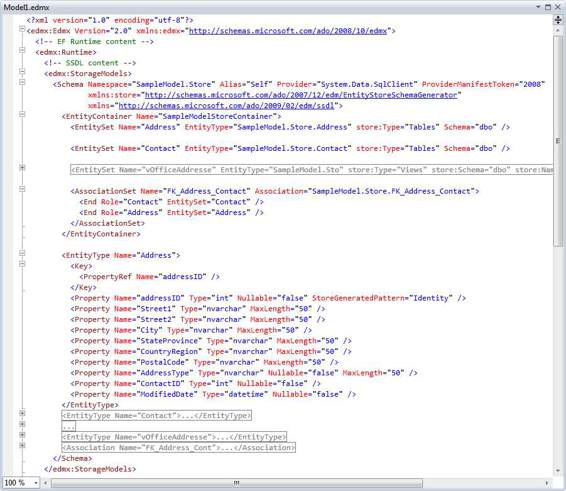The height and width of the screenshot is (491, 566).
Task: Open the edmx namespace URL link
Action: (288, 31)
